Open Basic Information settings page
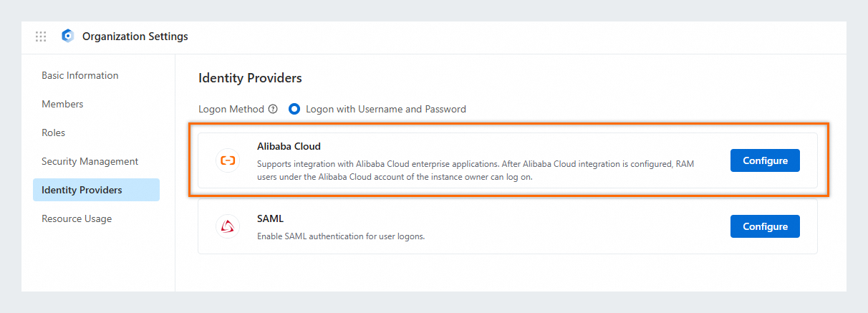Viewport: 868px width, 313px height. [80, 75]
